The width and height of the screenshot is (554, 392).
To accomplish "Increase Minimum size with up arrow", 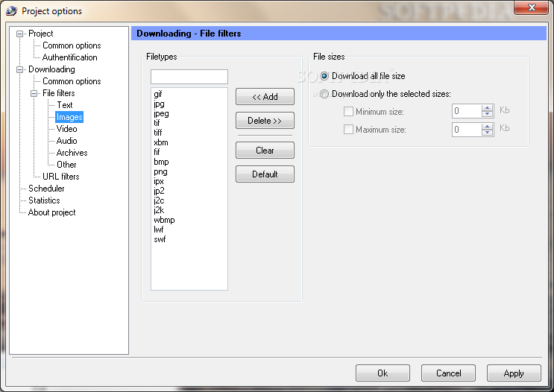I will coord(488,108).
